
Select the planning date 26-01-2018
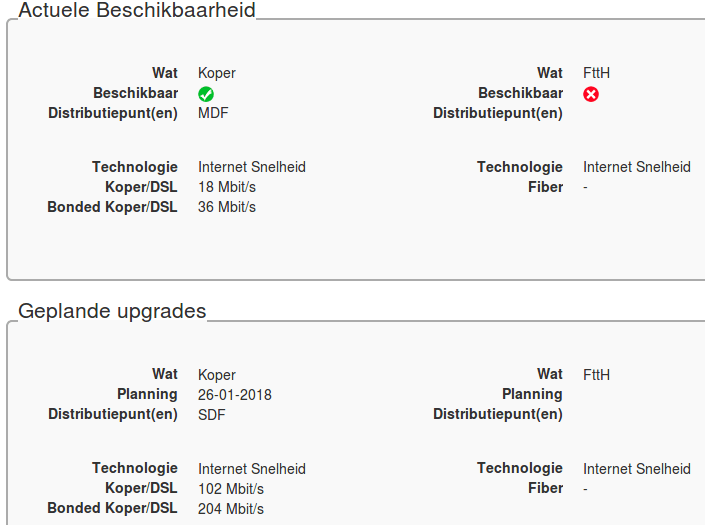tap(235, 394)
